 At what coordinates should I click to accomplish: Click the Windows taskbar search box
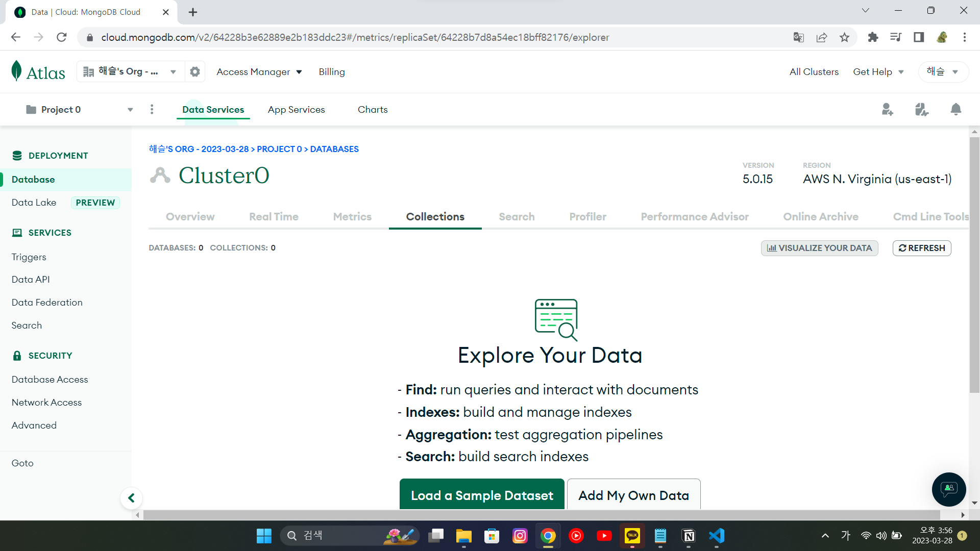[x=350, y=536]
